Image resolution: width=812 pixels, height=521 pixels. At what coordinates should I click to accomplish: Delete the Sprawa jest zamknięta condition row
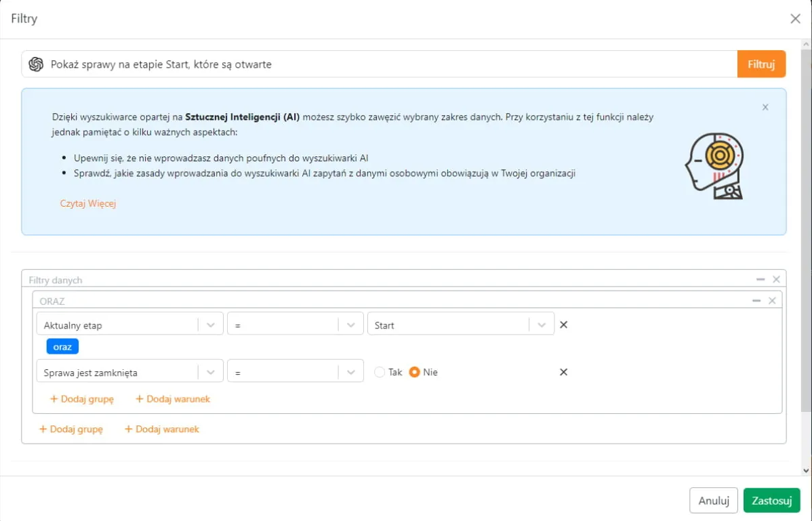(x=563, y=372)
